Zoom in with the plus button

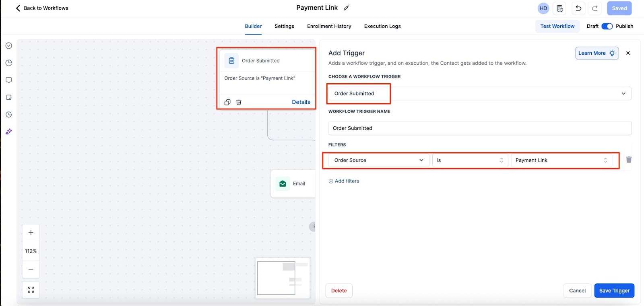click(x=31, y=232)
